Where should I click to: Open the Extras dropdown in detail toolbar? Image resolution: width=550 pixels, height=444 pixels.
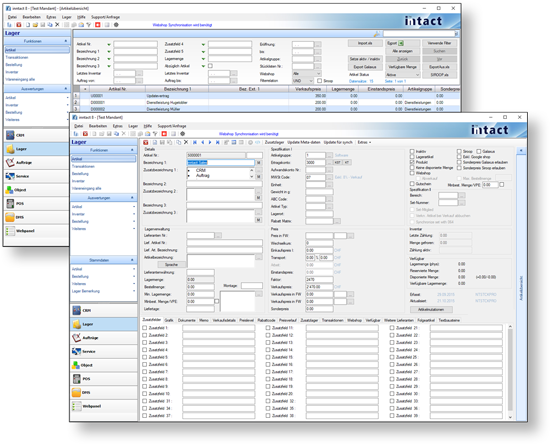point(364,142)
